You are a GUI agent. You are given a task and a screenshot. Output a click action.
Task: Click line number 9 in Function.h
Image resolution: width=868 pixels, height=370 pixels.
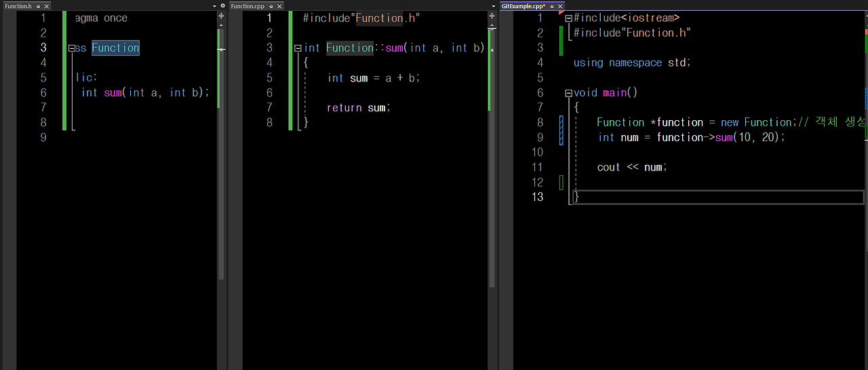[43, 137]
